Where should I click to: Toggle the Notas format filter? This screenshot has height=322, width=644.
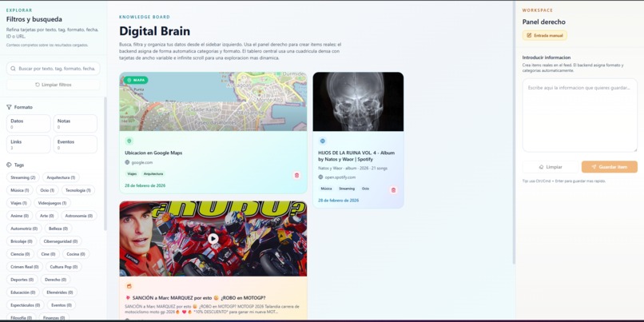75,124
